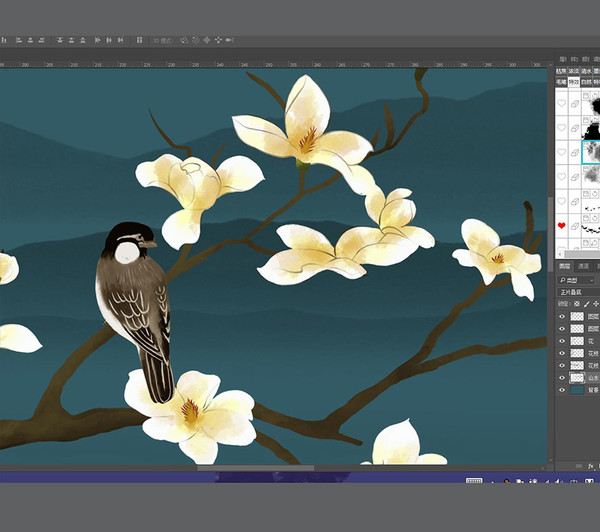
Task: Select the 3D rotate object icon
Action: tap(184, 40)
